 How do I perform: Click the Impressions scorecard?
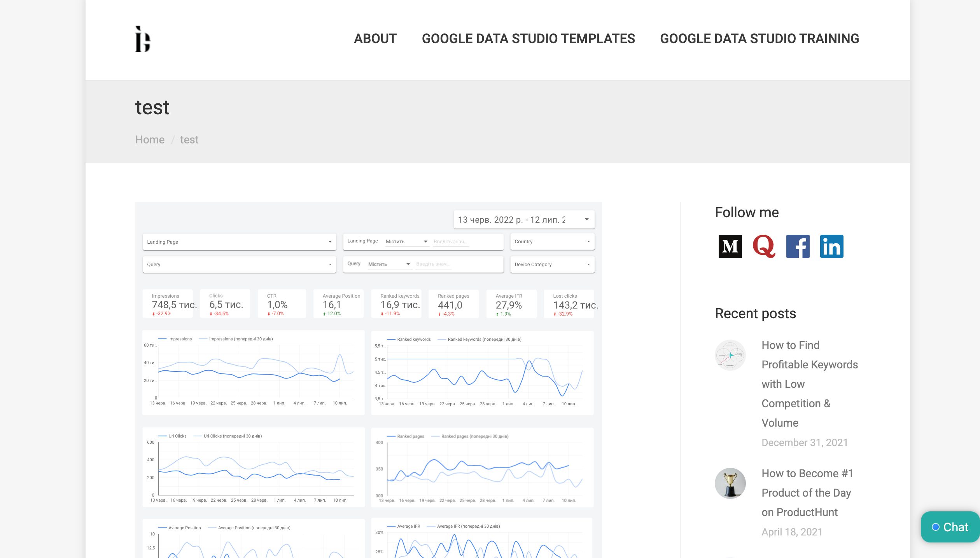coord(168,304)
